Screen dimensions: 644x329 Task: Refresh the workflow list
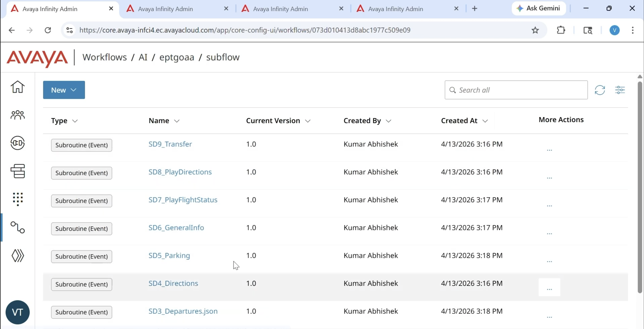point(600,90)
